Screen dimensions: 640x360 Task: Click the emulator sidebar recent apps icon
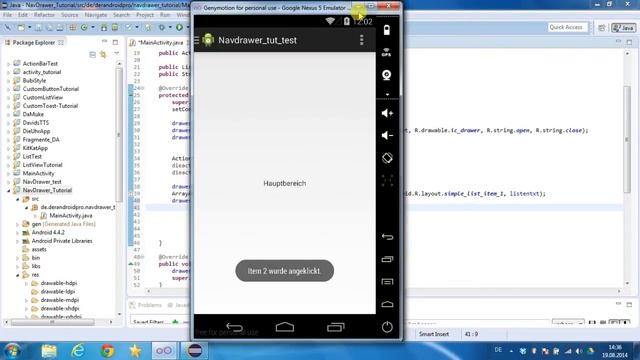[387, 259]
